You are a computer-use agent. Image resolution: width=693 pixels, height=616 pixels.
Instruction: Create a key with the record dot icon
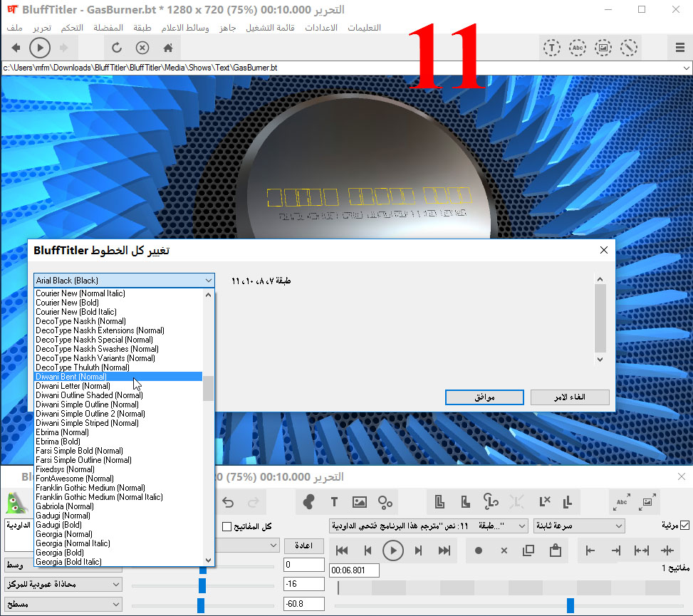point(478,550)
